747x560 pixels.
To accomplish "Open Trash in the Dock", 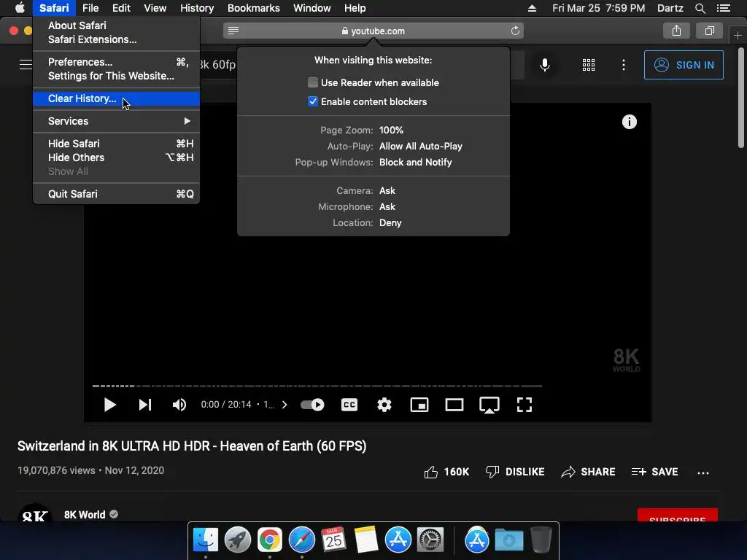I will click(541, 540).
